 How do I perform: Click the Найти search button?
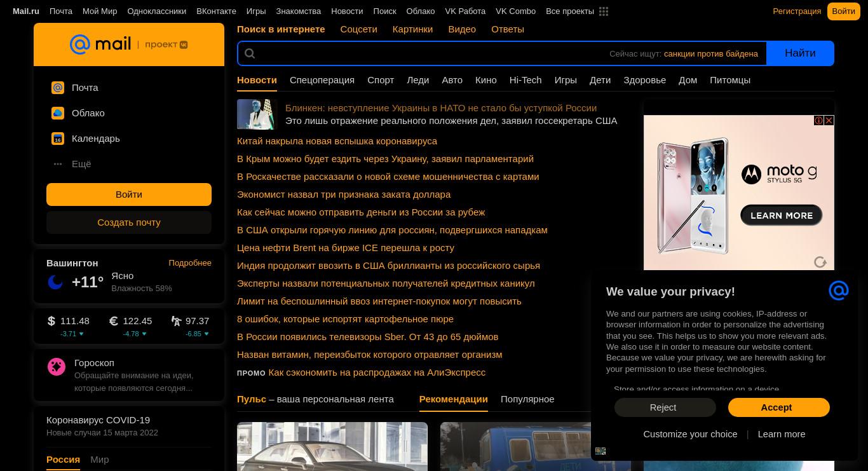pyautogui.click(x=800, y=53)
